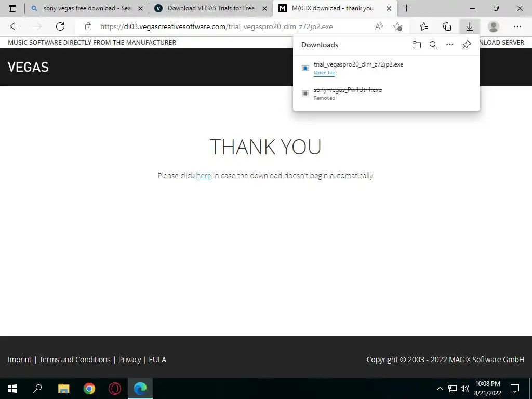Click the 'Downloads' panel title

320,45
